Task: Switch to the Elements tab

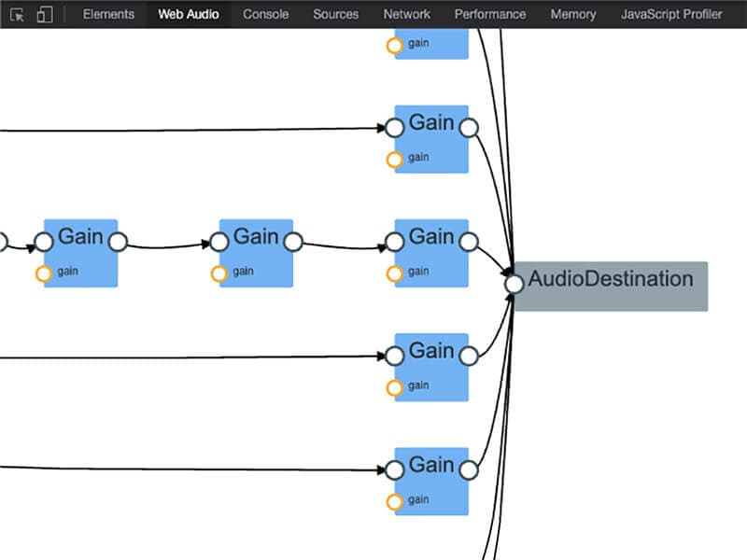Action: [x=108, y=14]
